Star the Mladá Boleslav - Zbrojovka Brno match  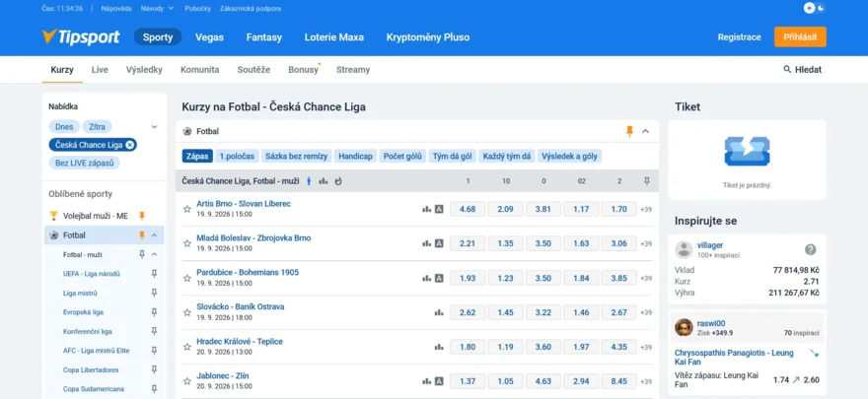click(x=187, y=243)
